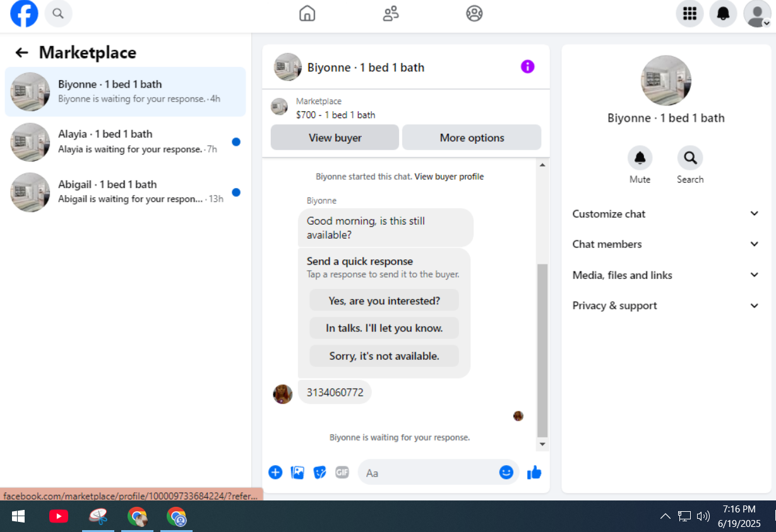This screenshot has width=776, height=532.
Task: Expand Privacy & support section
Action: (666, 305)
